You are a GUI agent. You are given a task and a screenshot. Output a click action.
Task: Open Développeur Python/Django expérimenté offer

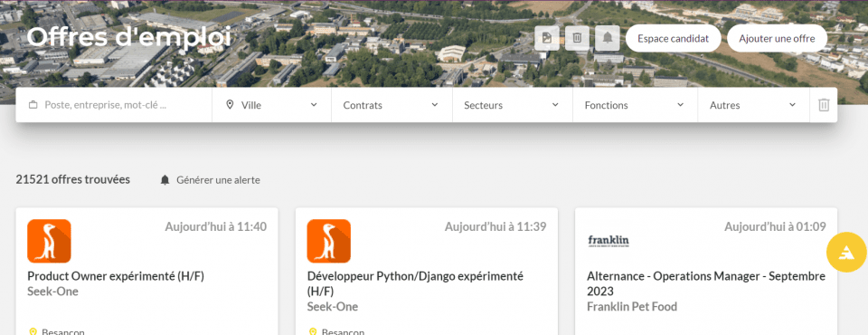(x=415, y=283)
